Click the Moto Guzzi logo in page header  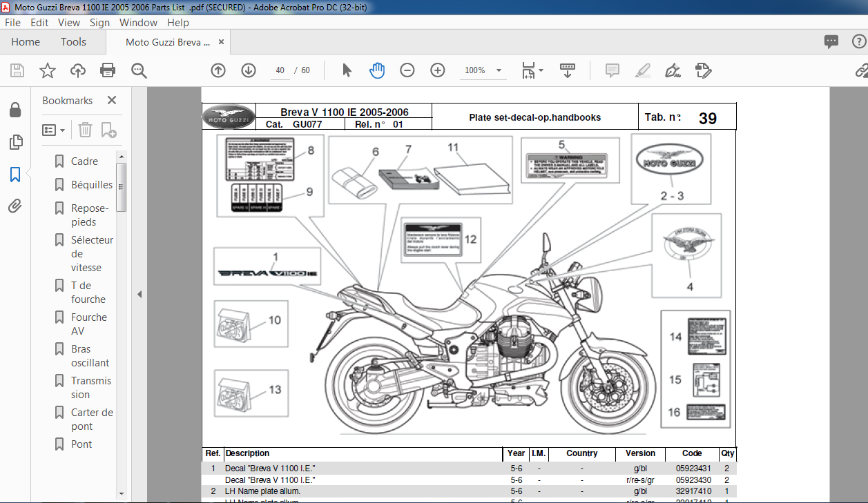229,117
